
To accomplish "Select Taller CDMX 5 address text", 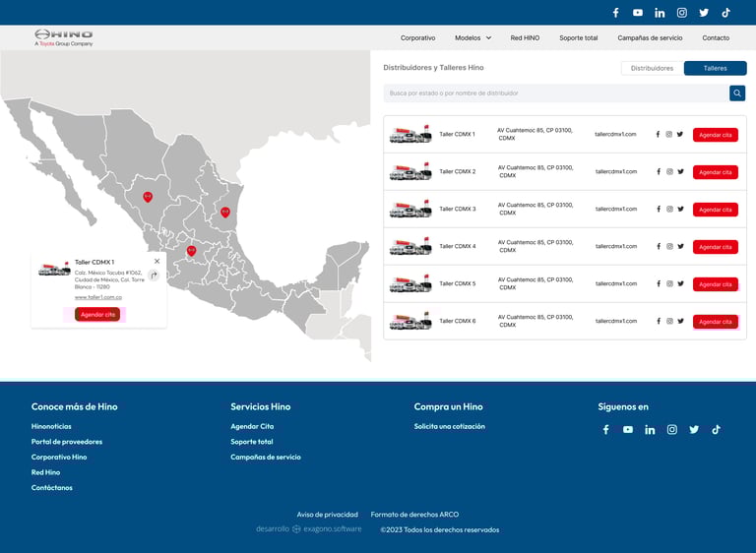I will [535, 283].
